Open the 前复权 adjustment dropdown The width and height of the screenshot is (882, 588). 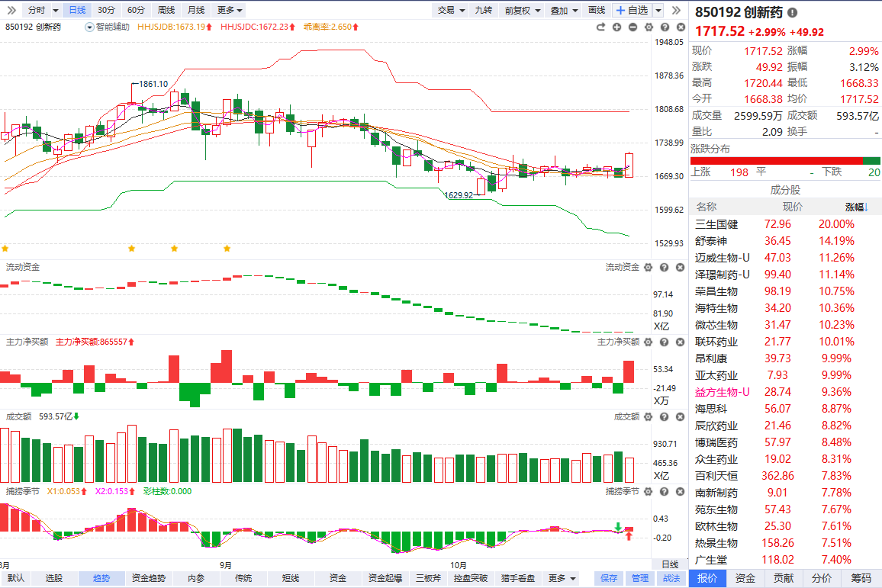tap(523, 10)
